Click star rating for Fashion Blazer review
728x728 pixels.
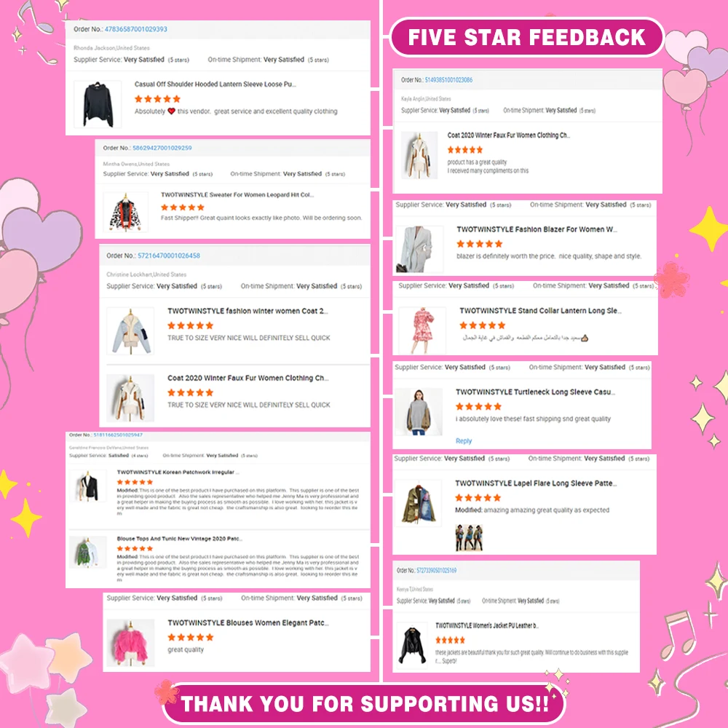[479, 244]
